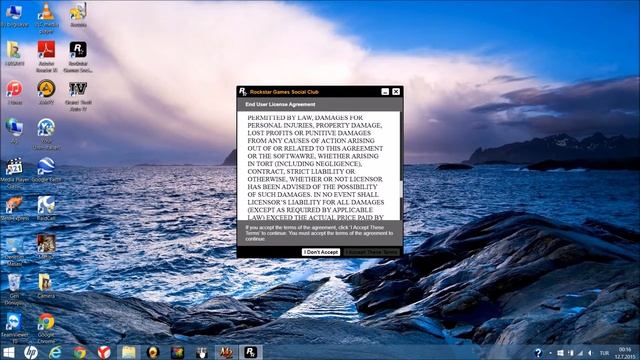Close the Rockstar Games Social Club dialog
640x360 pixels.
coord(396,92)
